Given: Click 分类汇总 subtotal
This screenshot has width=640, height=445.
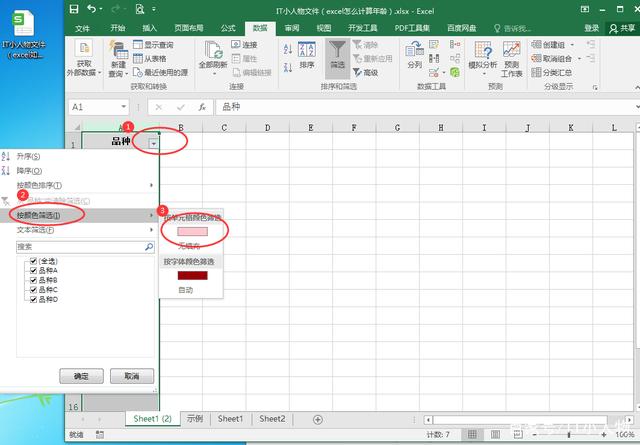Looking at the screenshot, I should coord(552,72).
